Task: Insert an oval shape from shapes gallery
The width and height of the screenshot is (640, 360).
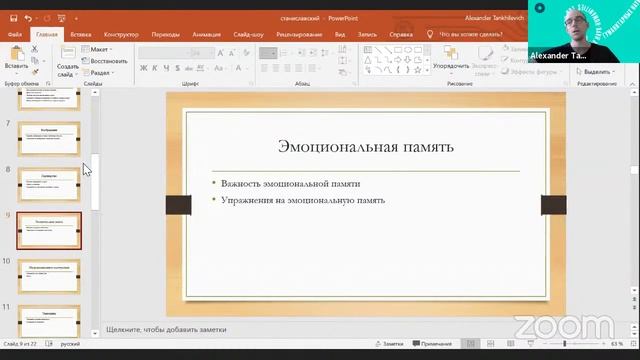Action: point(407,50)
